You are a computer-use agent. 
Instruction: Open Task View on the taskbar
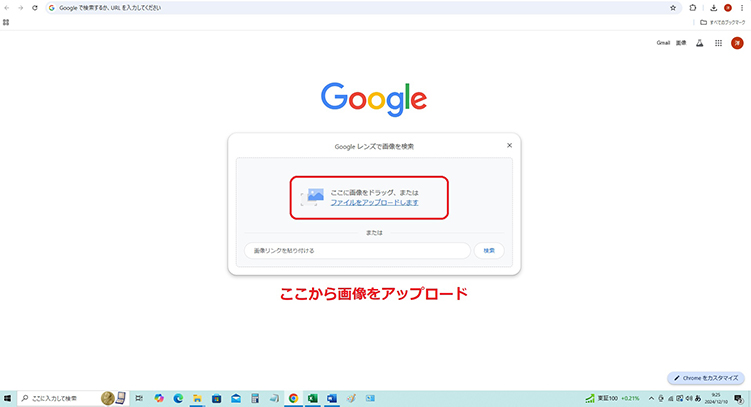coord(139,398)
